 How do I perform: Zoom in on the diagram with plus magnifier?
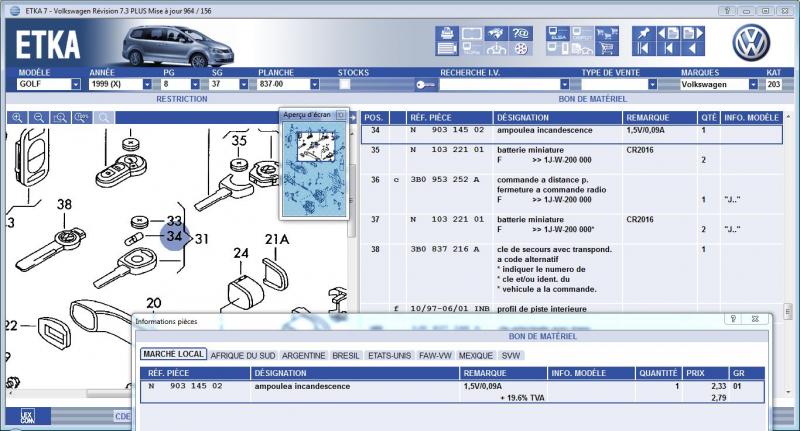coord(17,118)
